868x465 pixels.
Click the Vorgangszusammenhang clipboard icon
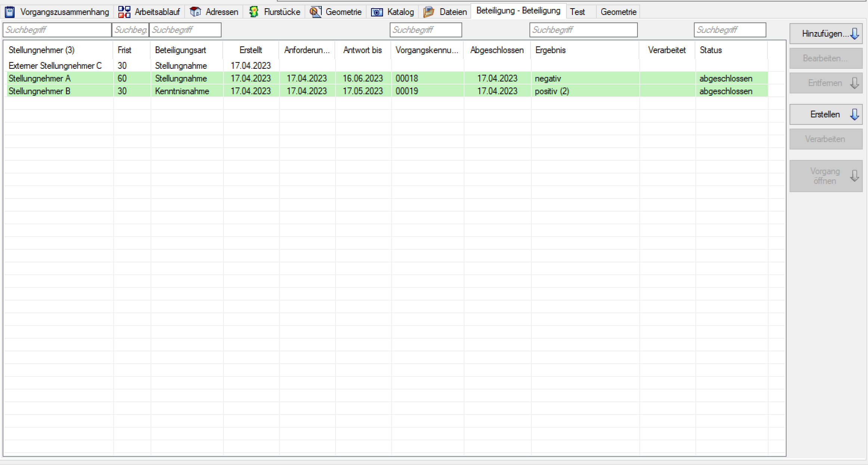point(10,12)
